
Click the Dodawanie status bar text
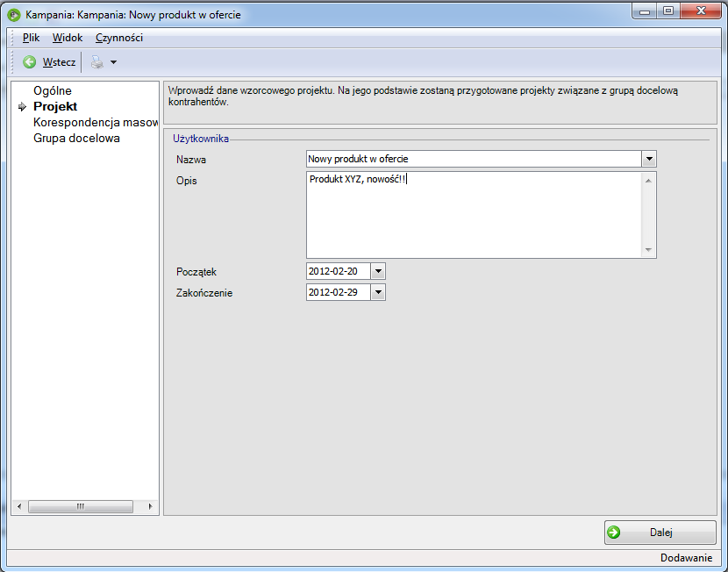click(x=686, y=558)
